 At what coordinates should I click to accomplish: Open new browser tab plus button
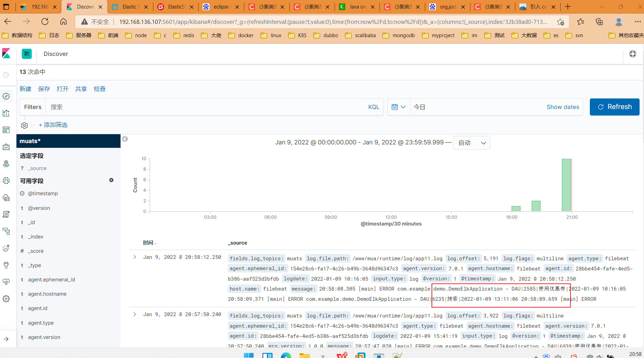(x=568, y=7)
